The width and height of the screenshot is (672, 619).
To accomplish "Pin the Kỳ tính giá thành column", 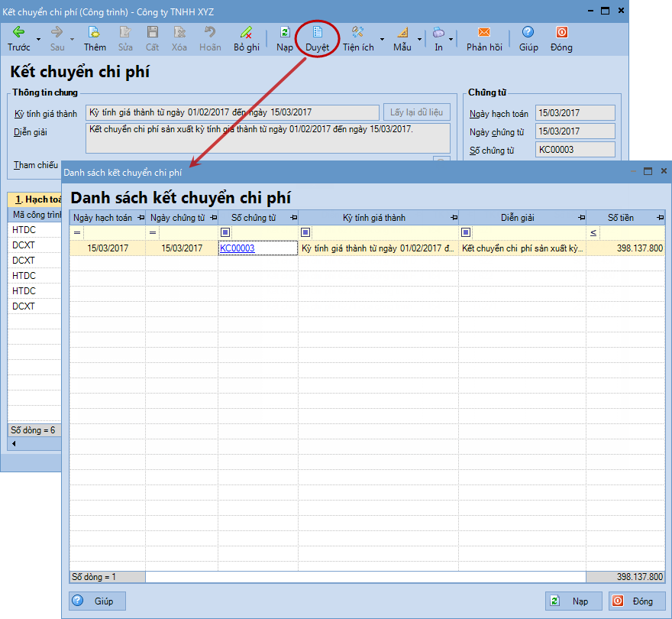I will [454, 218].
